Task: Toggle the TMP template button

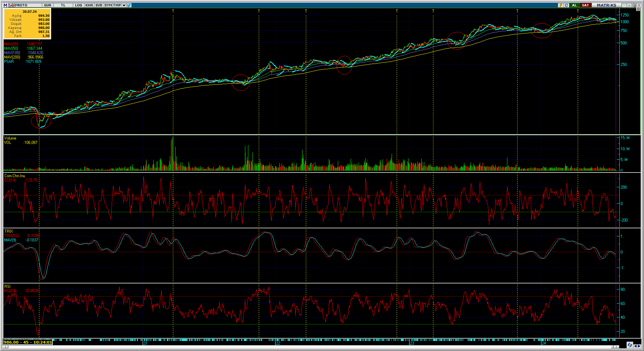Action: coord(117,5)
